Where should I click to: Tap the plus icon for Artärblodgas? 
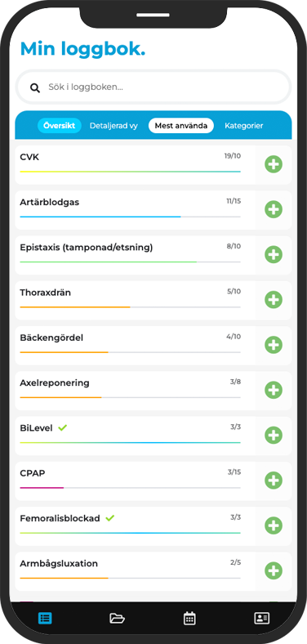[x=274, y=209]
